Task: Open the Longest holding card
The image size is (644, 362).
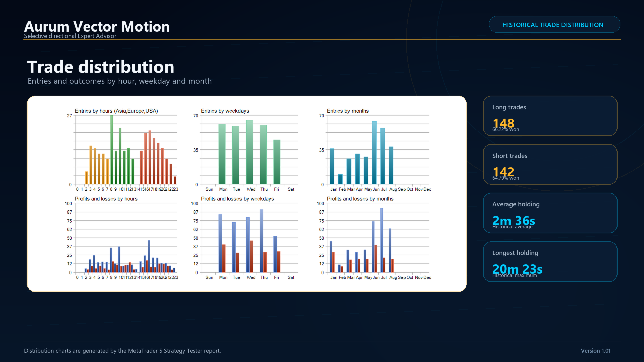Action: [x=550, y=262]
